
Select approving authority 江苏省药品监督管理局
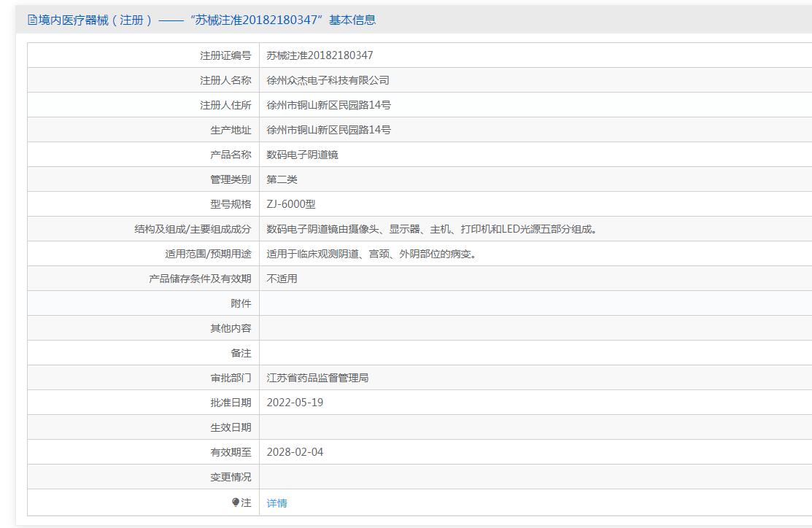coord(317,378)
